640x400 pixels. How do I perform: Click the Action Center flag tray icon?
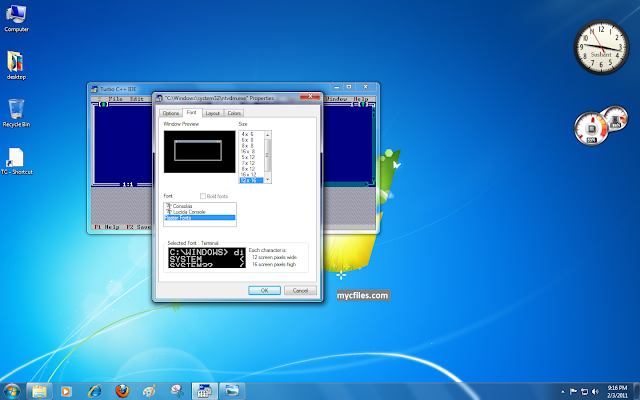(573, 392)
